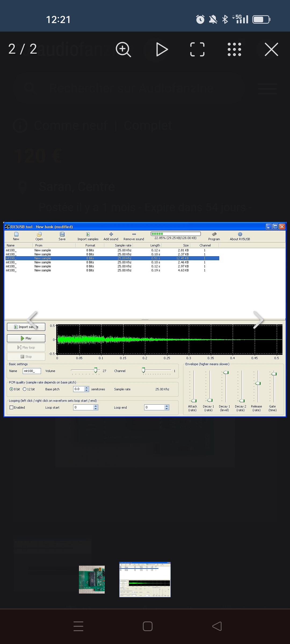290x644 pixels.
Task: Click the green waveform display
Action: [170, 339]
